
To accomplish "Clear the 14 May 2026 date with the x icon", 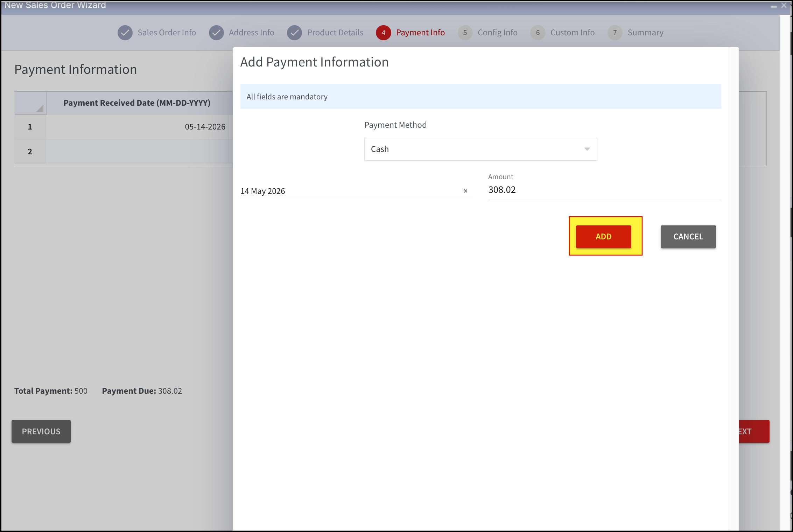I will 465,191.
